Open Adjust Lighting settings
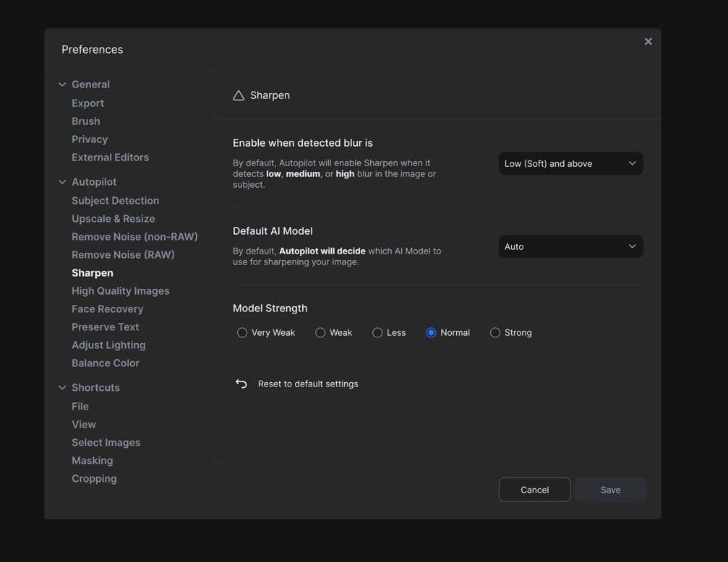Screen dimensions: 728x562 pos(108,345)
